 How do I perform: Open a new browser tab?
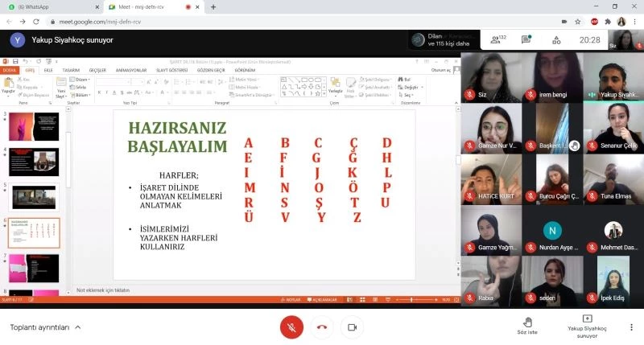click(x=213, y=6)
